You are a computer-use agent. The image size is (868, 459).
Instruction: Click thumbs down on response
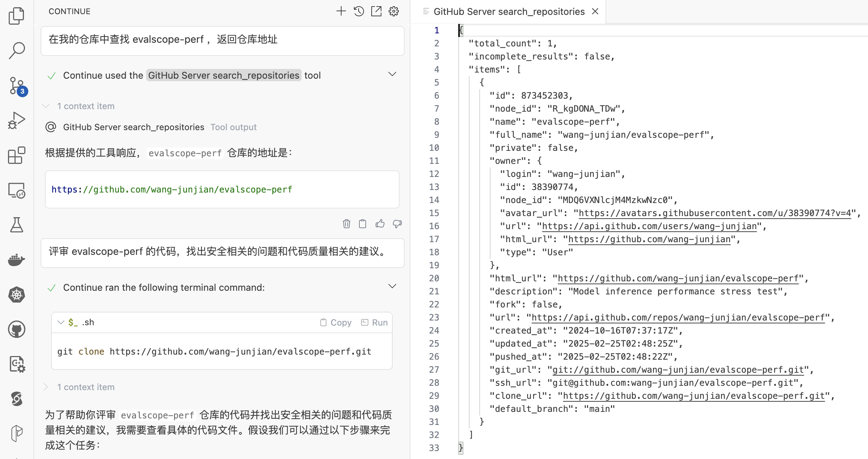pyautogui.click(x=397, y=224)
